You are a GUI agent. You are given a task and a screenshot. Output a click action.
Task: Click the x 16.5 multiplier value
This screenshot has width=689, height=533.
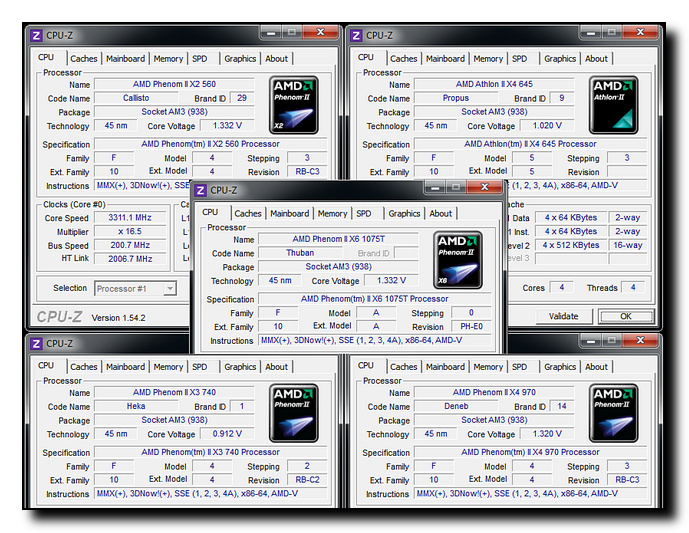pos(130,232)
